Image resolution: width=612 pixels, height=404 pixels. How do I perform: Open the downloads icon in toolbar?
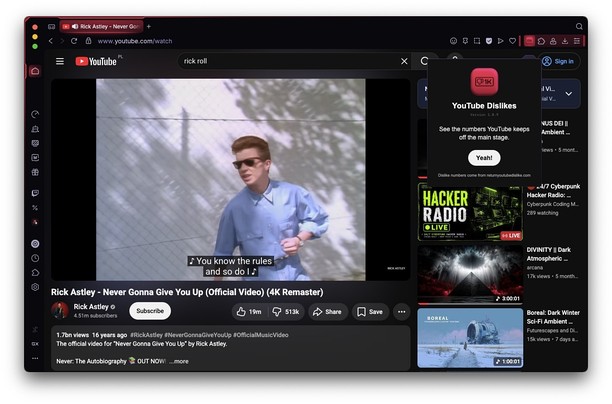(565, 41)
